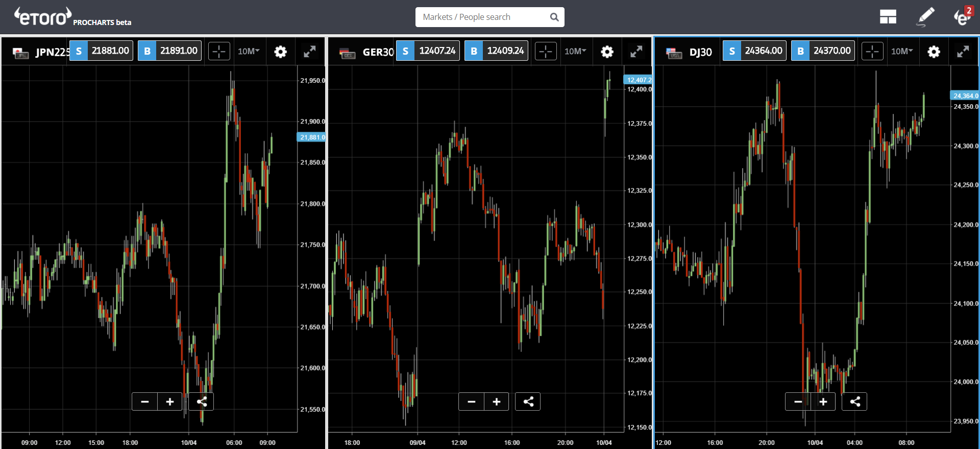Click the JPN225 Buy button 21891.00
The image size is (980, 449).
click(x=169, y=51)
